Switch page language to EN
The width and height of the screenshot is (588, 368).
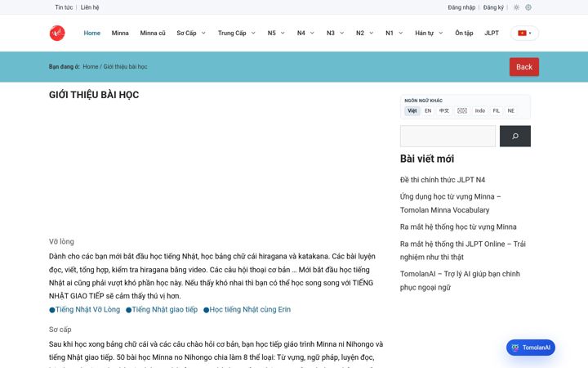click(x=428, y=110)
